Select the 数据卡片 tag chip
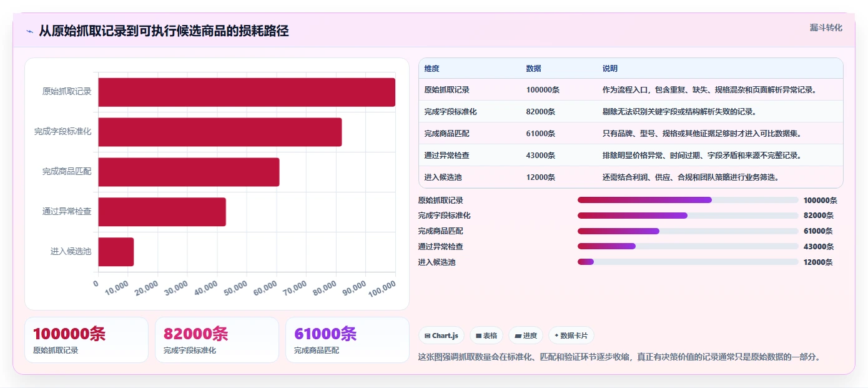 pyautogui.click(x=571, y=336)
